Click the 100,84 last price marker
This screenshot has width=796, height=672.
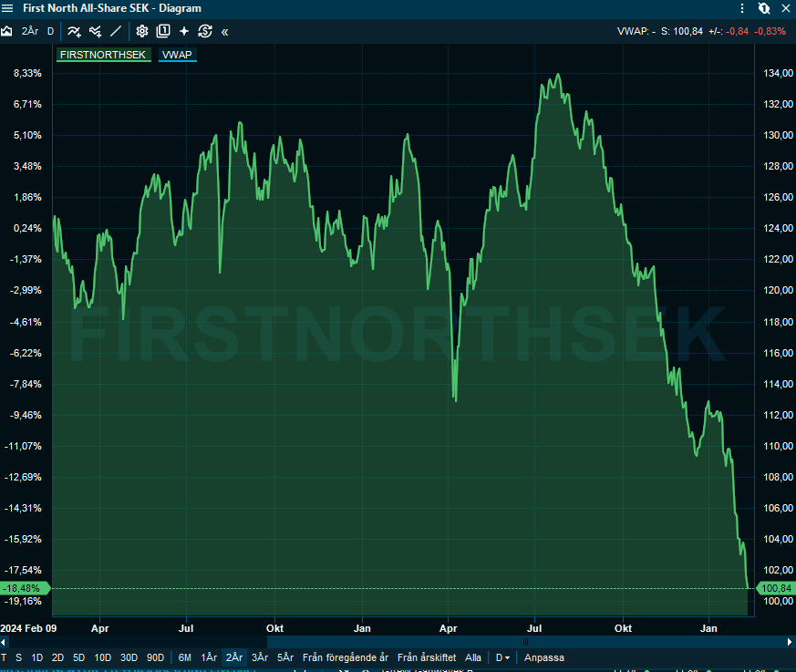tap(776, 588)
